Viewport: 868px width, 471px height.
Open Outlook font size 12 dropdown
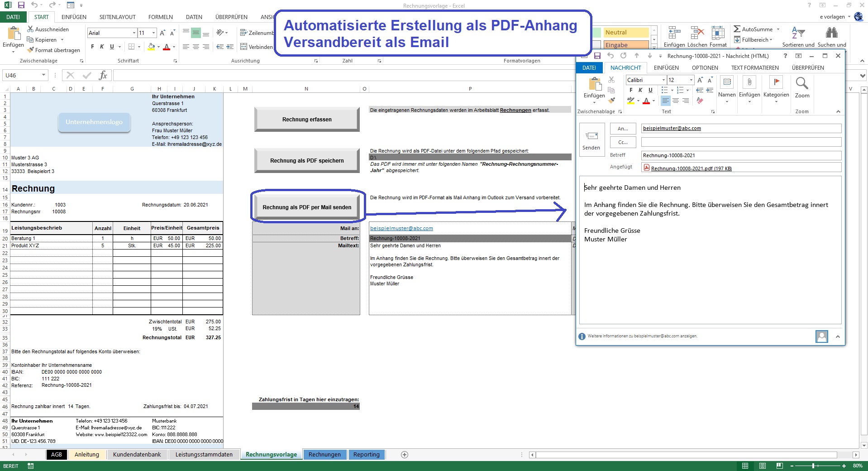tap(691, 80)
